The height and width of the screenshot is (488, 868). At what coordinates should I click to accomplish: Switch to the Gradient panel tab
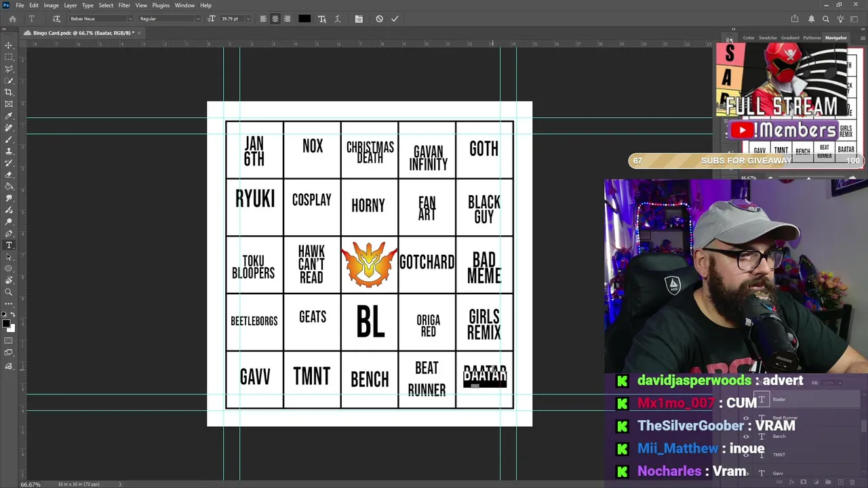click(x=790, y=38)
